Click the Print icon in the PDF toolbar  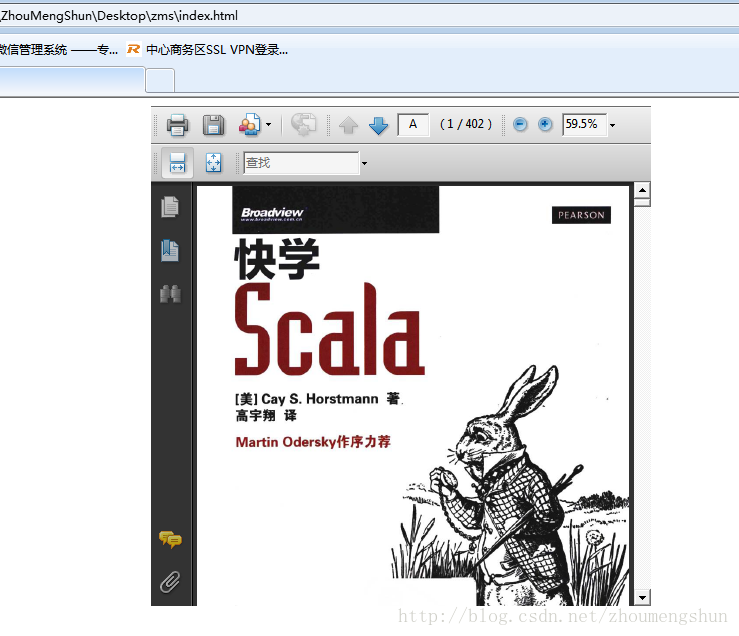tap(177, 125)
